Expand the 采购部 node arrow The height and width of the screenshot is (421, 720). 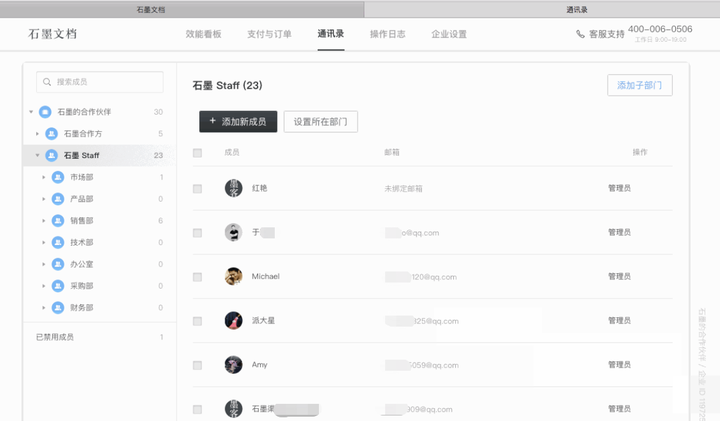pyautogui.click(x=44, y=286)
